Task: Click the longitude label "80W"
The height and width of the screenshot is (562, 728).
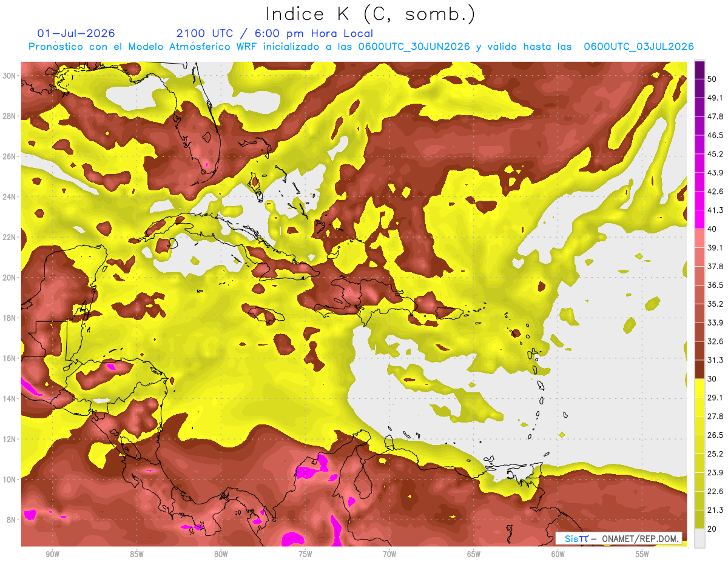Action: pyautogui.click(x=221, y=554)
